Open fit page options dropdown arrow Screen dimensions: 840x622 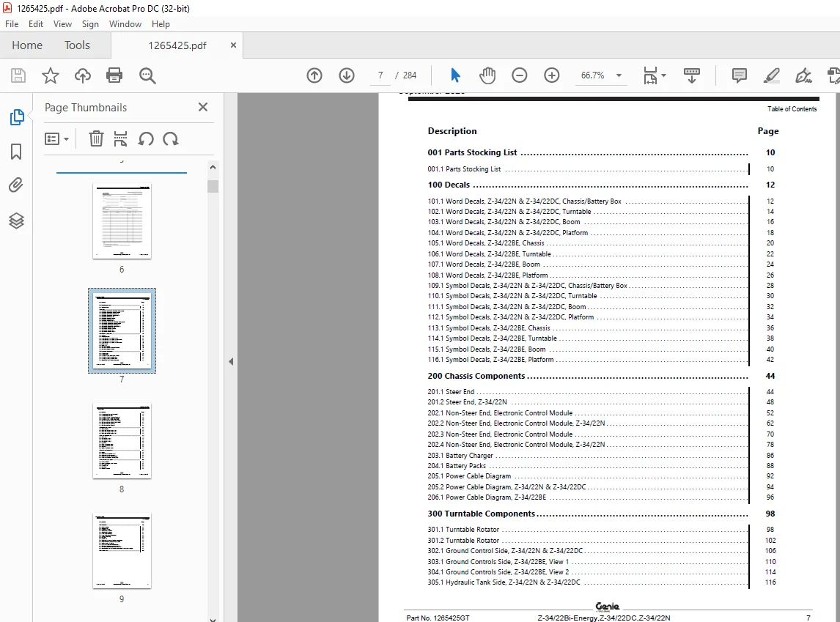point(664,75)
